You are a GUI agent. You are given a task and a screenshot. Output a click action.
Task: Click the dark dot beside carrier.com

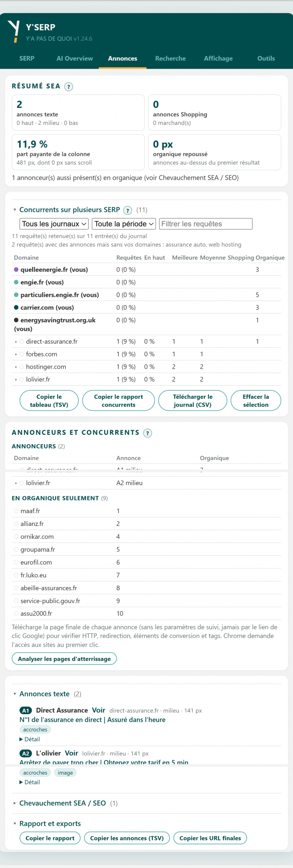16,308
